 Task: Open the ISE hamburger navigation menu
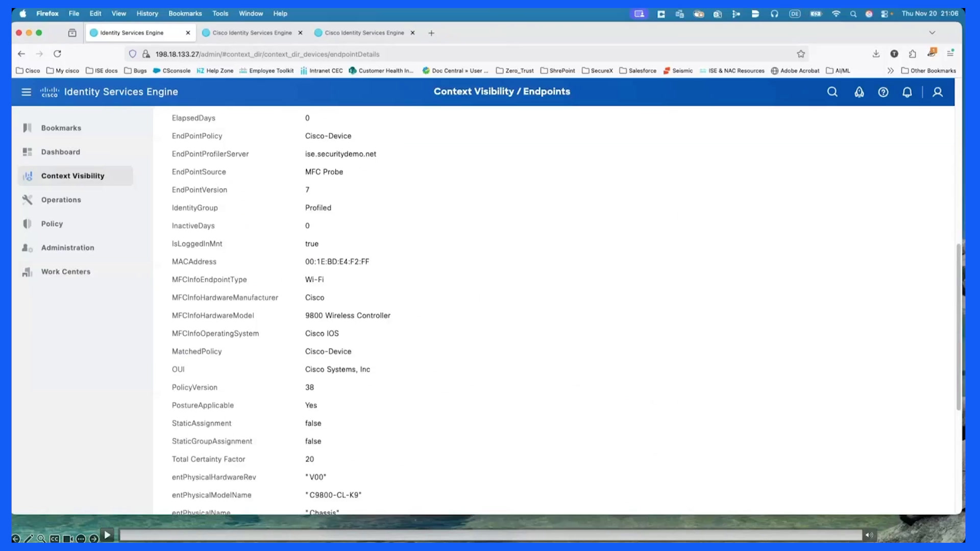[x=26, y=92]
